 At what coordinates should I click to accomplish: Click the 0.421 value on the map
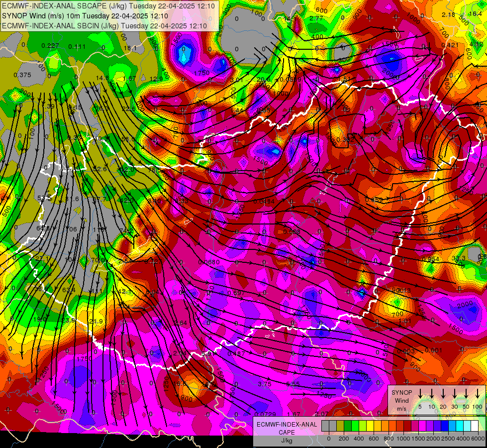click(450, 45)
